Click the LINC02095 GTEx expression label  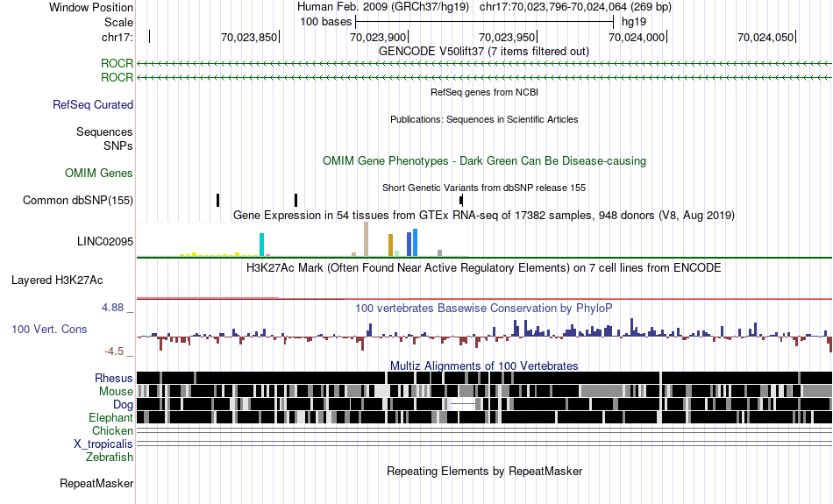[105, 241]
